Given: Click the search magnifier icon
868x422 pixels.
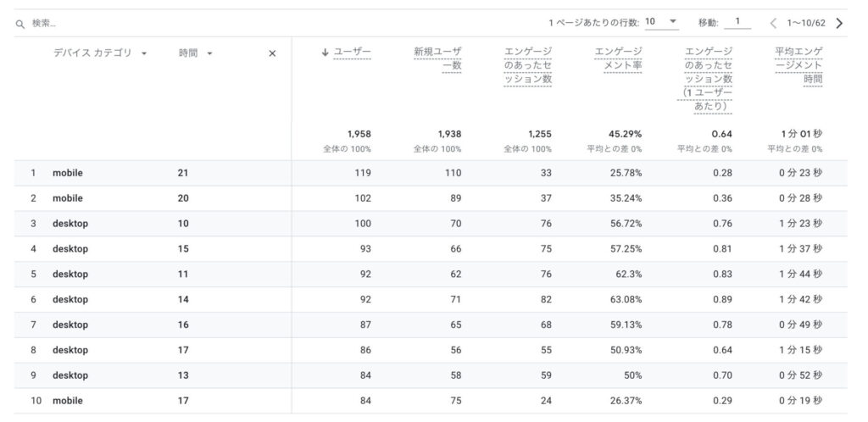Looking at the screenshot, I should pyautogui.click(x=19, y=24).
